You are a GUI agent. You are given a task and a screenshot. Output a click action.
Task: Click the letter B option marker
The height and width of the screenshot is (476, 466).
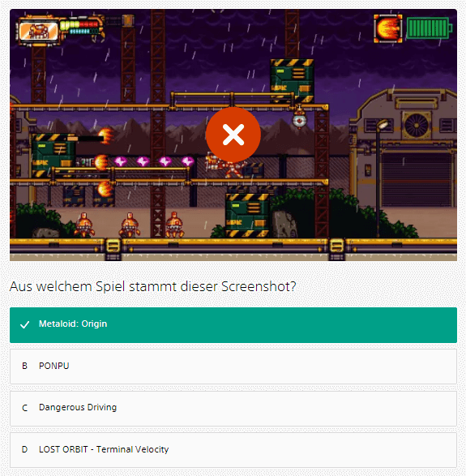click(x=24, y=366)
